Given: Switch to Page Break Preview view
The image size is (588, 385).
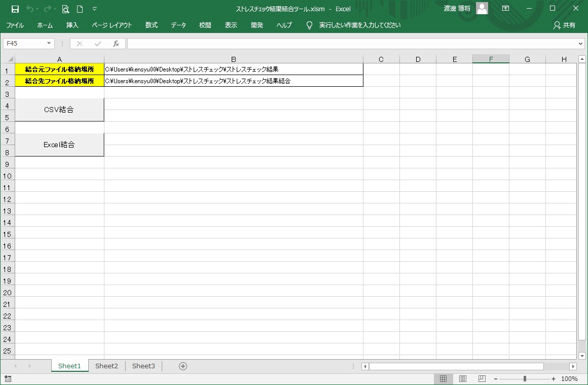Looking at the screenshot, I should pos(482,379).
